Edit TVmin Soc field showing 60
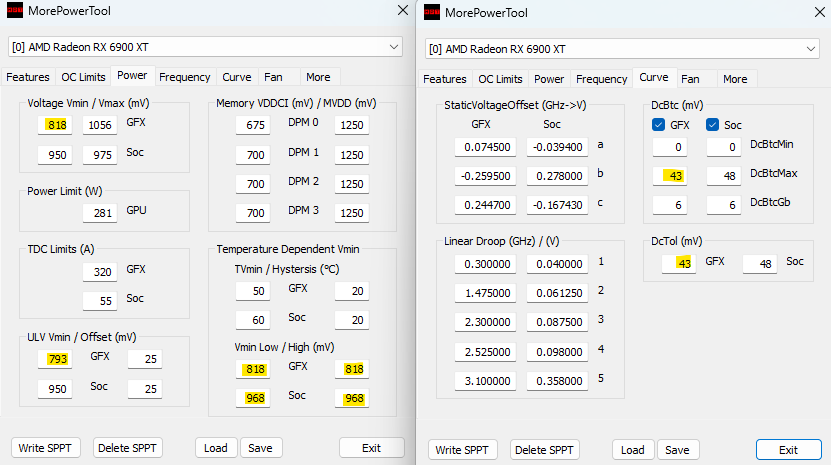 [253, 320]
